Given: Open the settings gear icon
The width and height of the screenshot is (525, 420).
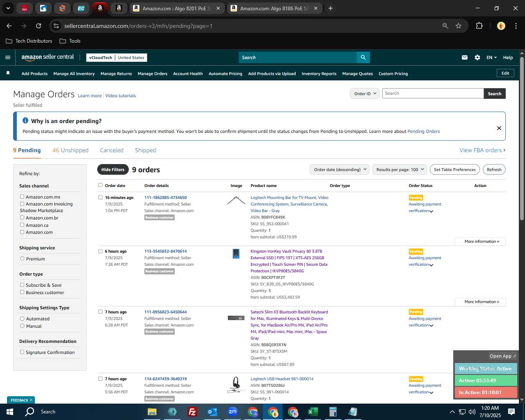Looking at the screenshot, I should pos(477,57).
